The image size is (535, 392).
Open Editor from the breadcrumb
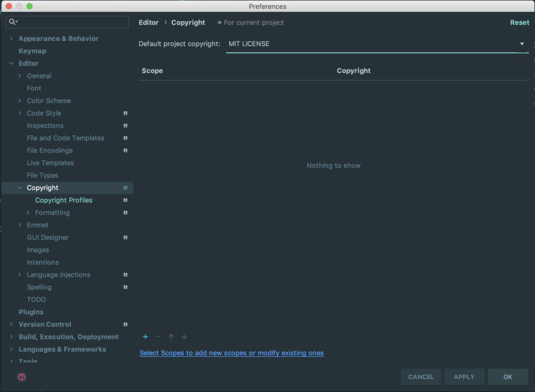pos(148,22)
